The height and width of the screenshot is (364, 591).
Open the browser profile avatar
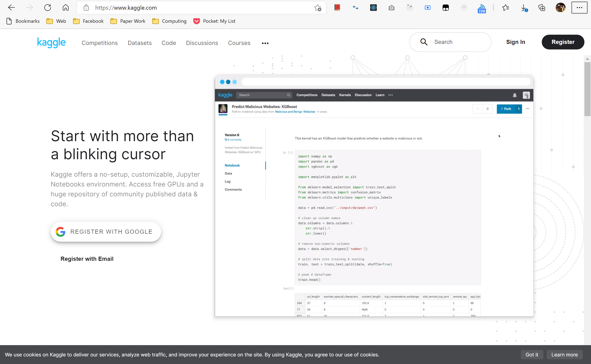(x=560, y=8)
